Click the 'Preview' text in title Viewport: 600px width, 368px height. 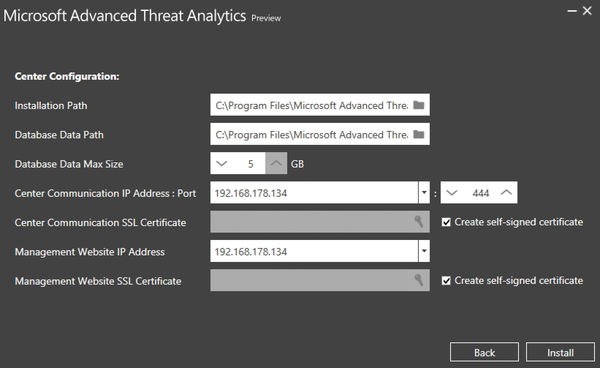coord(266,18)
